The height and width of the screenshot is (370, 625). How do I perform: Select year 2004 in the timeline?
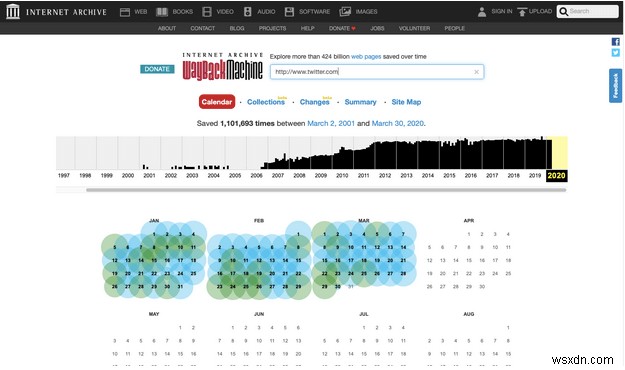pyautogui.click(x=214, y=175)
